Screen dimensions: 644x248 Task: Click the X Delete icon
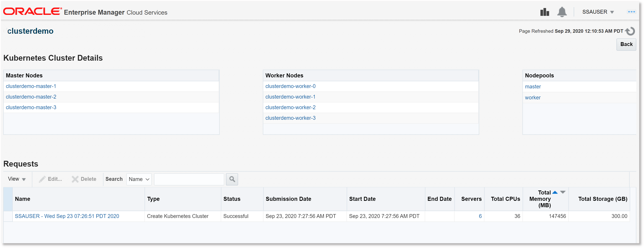[75, 179]
